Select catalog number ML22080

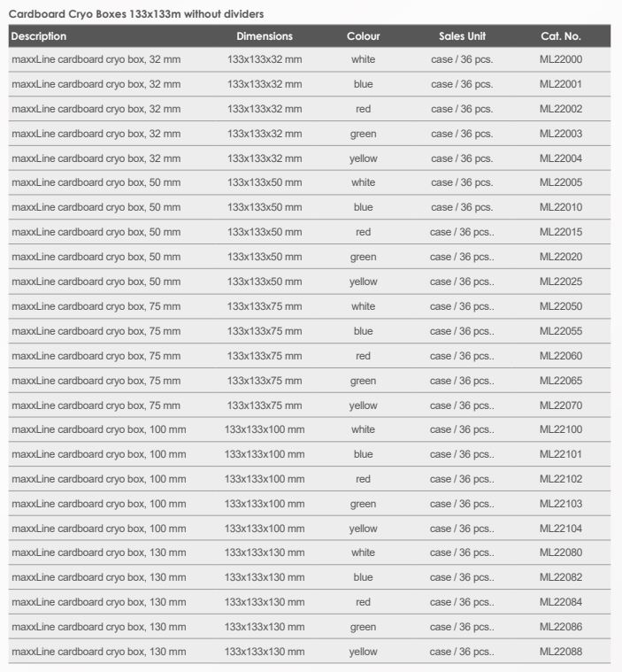(x=561, y=553)
